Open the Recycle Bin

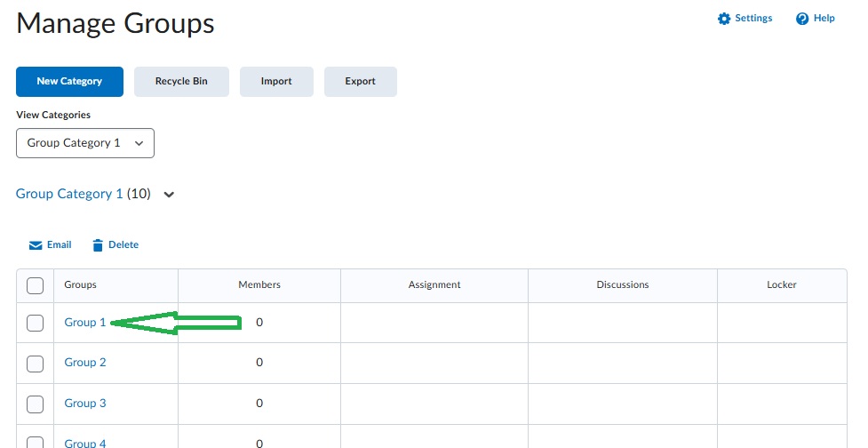181,82
